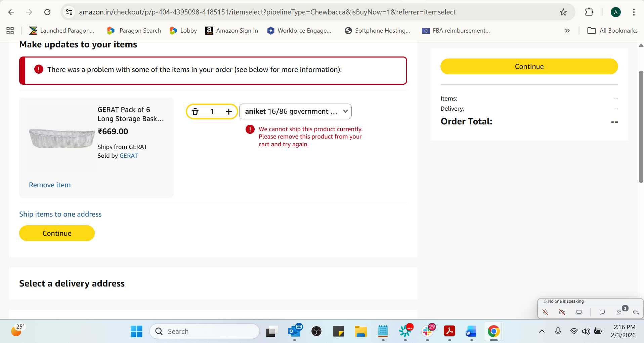Click the Continue button in order summary
644x343 pixels.
tap(529, 67)
